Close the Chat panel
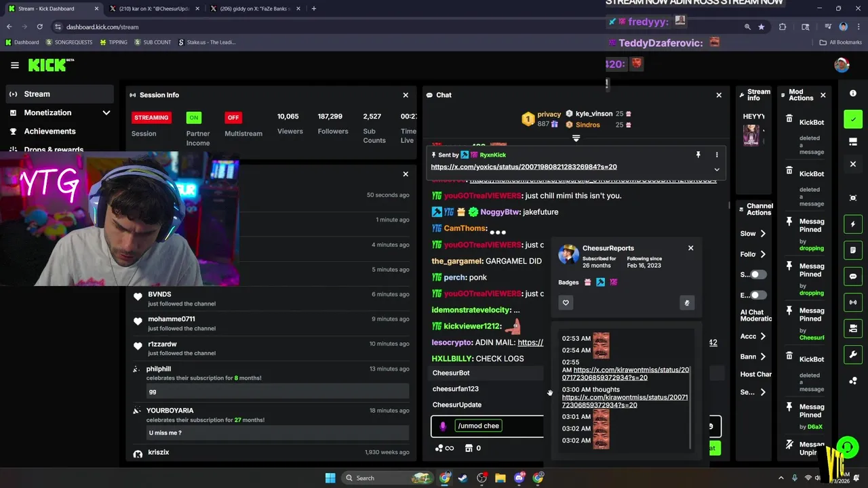 click(x=719, y=95)
